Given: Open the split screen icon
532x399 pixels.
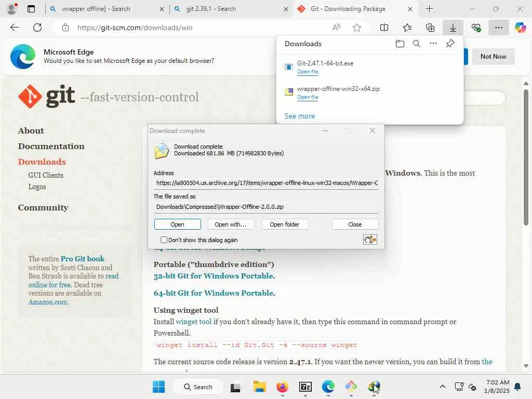Looking at the screenshot, I should click(x=384, y=28).
